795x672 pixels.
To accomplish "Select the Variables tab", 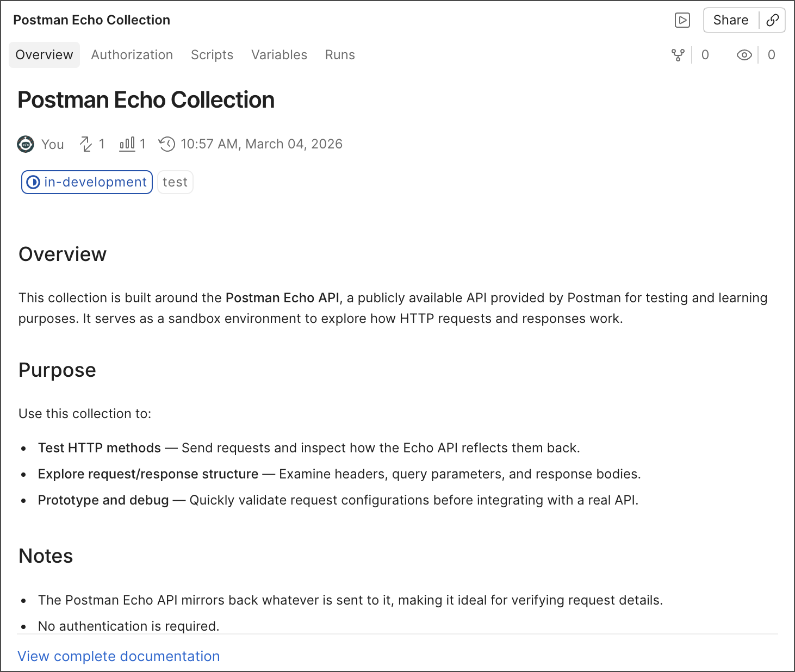I will click(x=279, y=55).
